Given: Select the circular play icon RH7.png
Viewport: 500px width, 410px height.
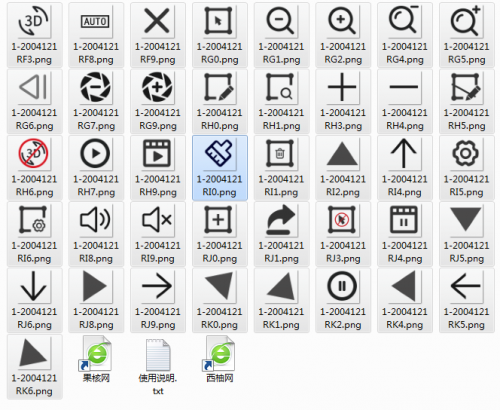Looking at the screenshot, I should point(96,168).
